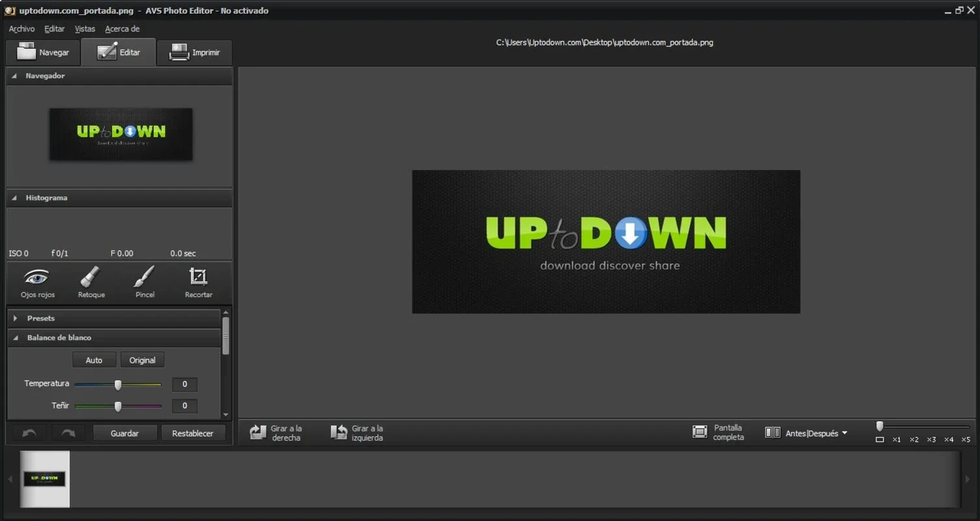Open the Archivo menu
This screenshot has width=980, height=521.
pos(22,29)
